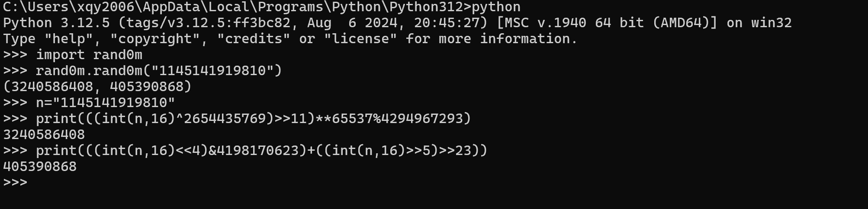Click the word "python" after the path prompt
Viewport: 868px width, 209px height.
pos(496,7)
